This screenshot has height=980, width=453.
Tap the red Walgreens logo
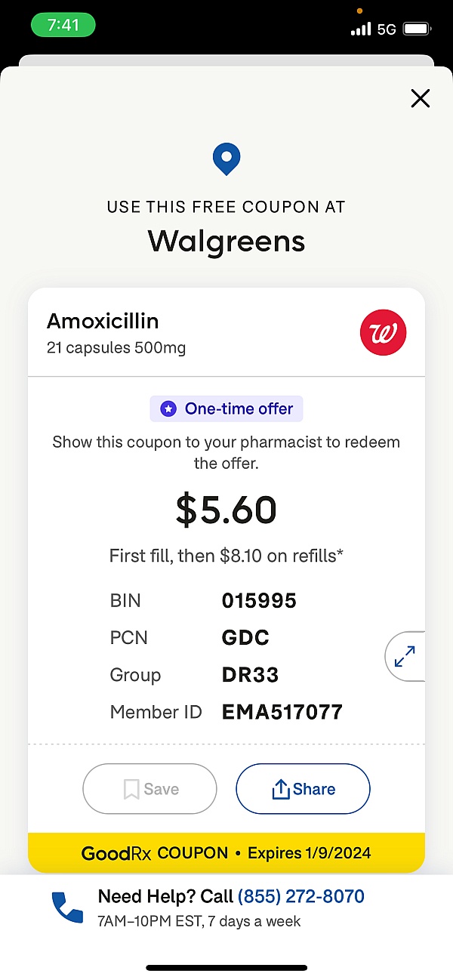(383, 332)
